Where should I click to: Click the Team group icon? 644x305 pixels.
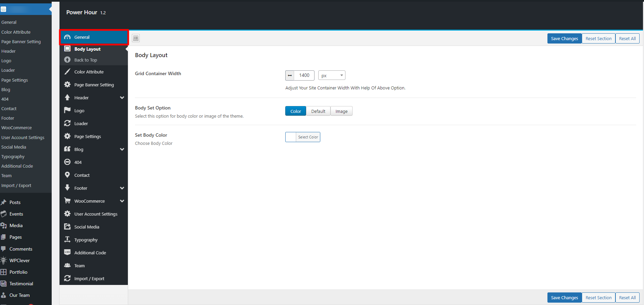pos(67,265)
